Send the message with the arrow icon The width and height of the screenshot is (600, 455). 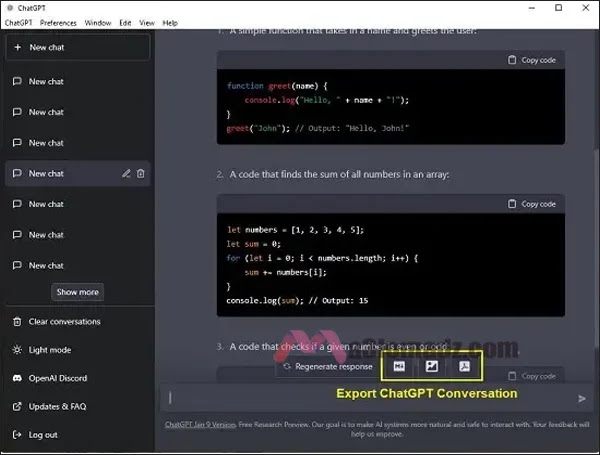[x=582, y=399]
